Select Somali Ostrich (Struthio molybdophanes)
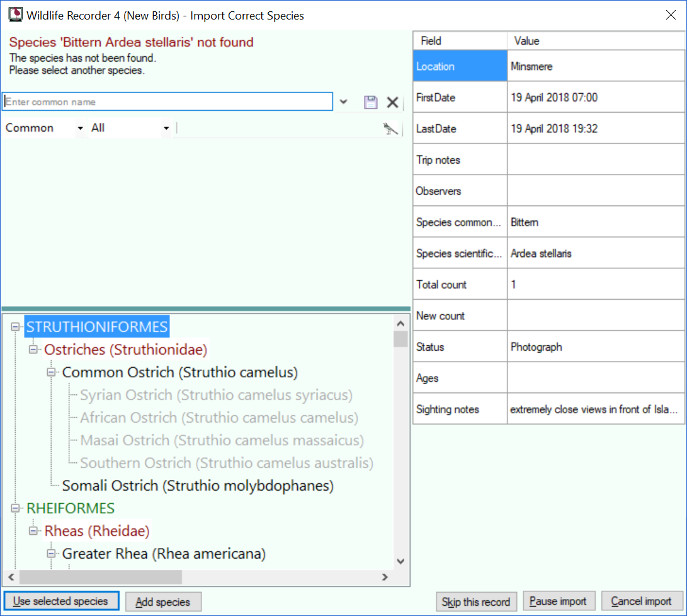687x616 pixels. coord(198,486)
